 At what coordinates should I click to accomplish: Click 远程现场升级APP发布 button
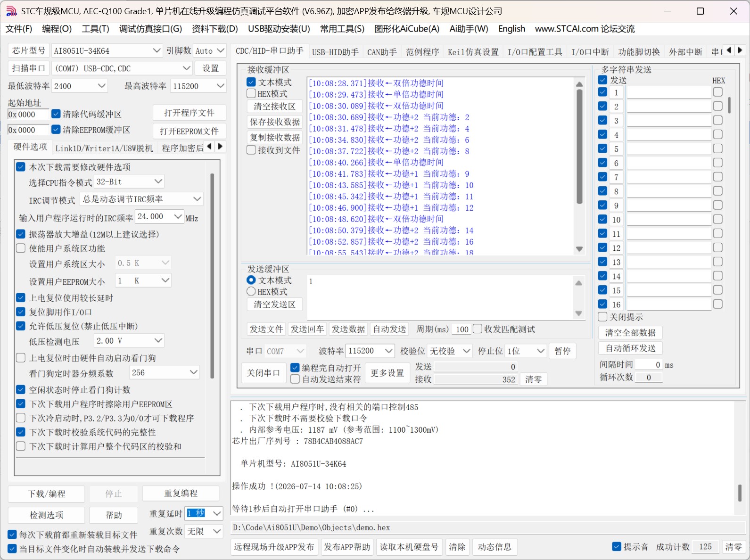pos(274,547)
